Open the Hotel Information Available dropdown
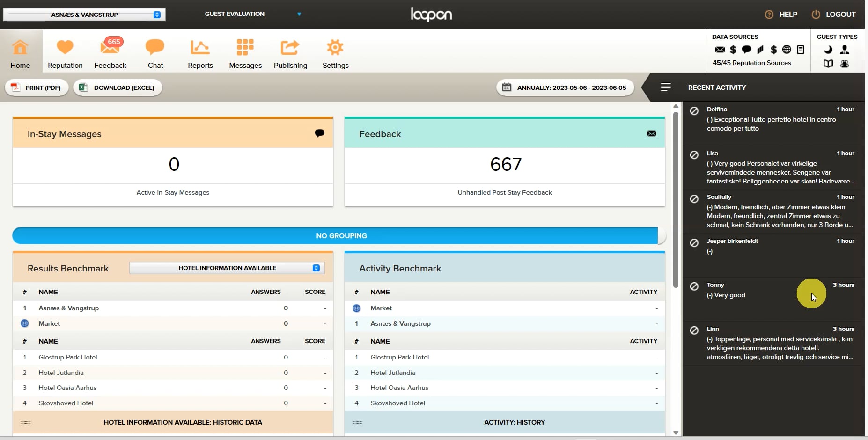 coord(227,268)
